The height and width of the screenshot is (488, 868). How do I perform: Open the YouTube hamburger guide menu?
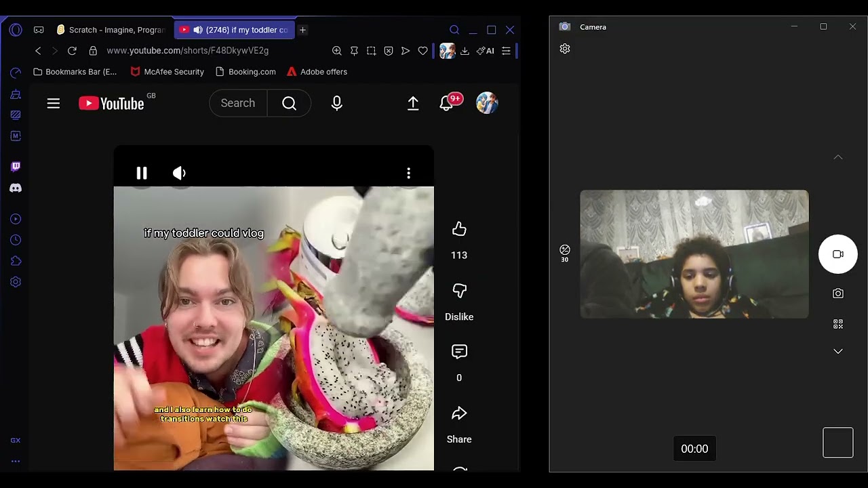(54, 103)
